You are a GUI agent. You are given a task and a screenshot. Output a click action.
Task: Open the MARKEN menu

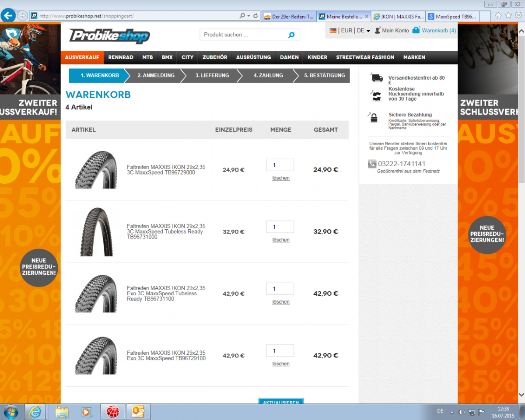414,57
